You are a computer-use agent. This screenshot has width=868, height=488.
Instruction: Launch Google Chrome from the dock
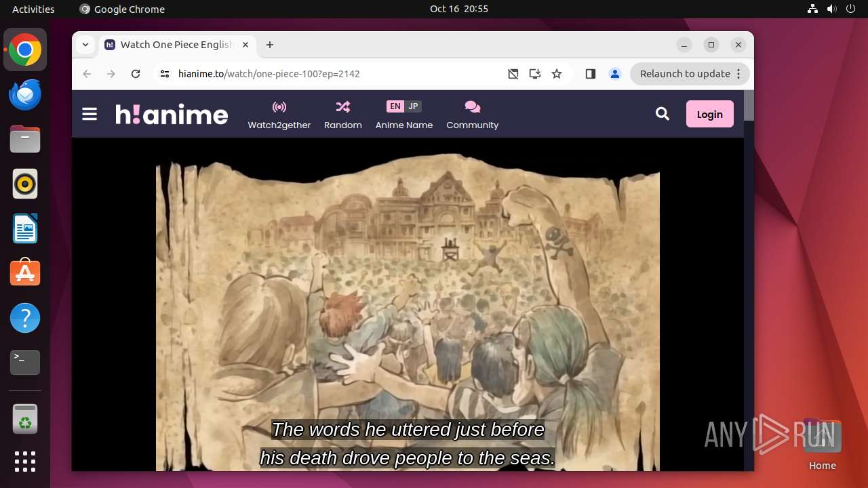(25, 50)
